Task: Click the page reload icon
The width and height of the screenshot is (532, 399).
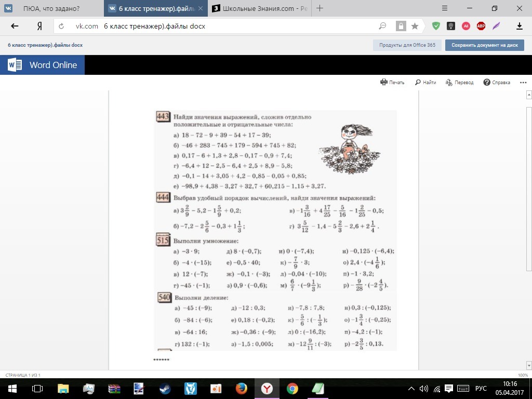Action: click(61, 26)
